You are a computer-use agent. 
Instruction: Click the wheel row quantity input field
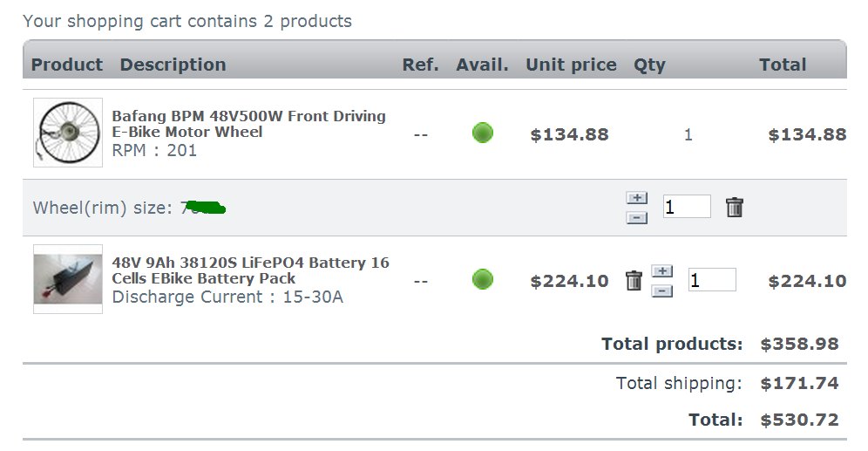[x=687, y=207]
